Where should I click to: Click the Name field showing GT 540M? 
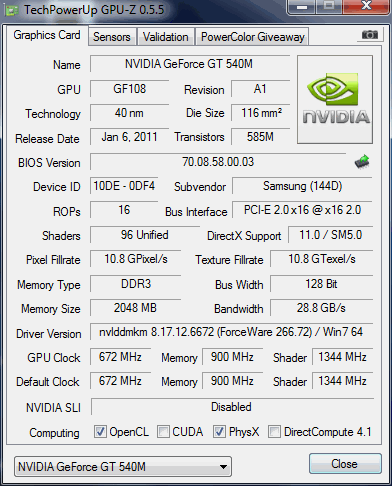(x=189, y=64)
